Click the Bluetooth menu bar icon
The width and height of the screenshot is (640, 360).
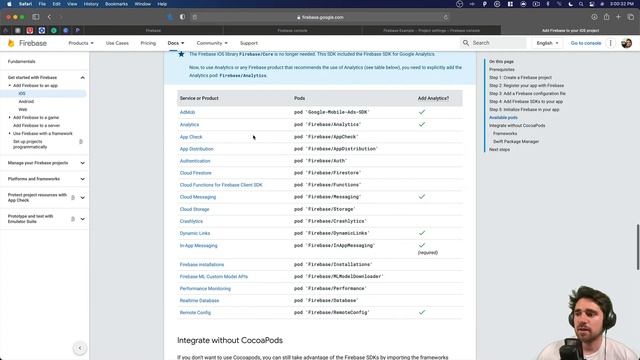coord(548,4)
